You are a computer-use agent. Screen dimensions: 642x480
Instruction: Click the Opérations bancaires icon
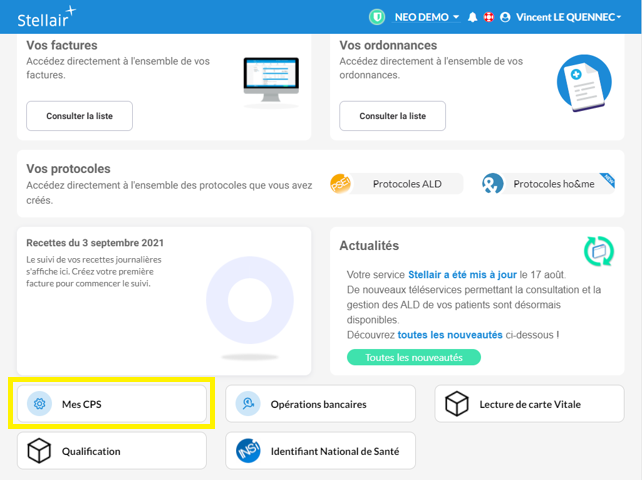pyautogui.click(x=248, y=404)
